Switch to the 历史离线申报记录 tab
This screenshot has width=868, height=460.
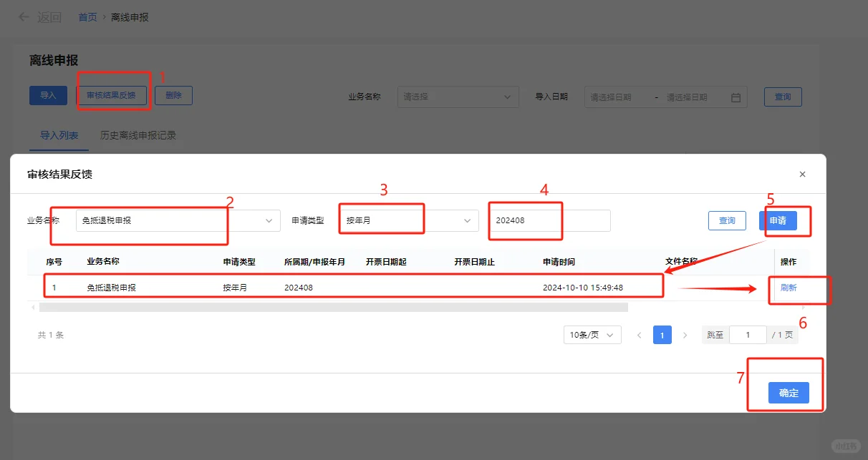click(x=140, y=134)
